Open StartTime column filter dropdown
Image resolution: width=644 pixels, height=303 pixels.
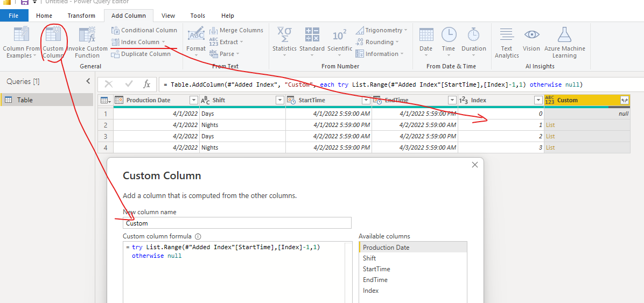(366, 100)
